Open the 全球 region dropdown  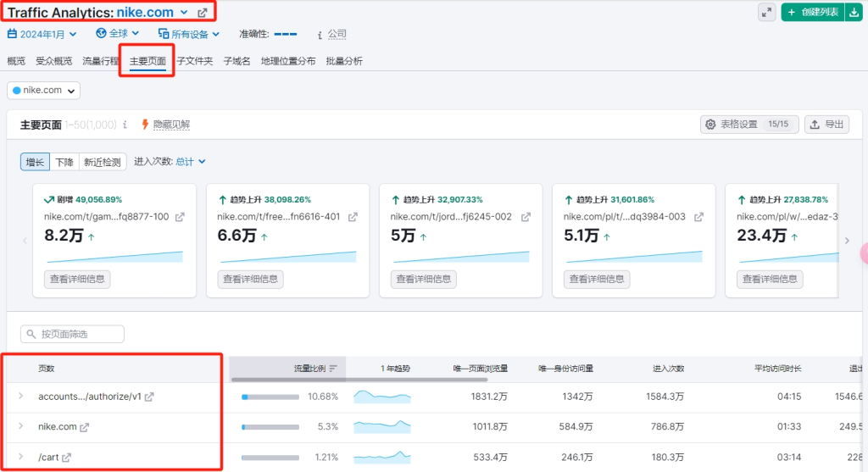[x=117, y=34]
